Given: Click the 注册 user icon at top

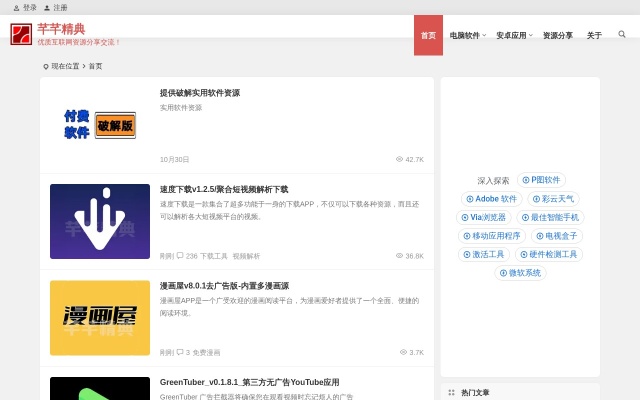Looking at the screenshot, I should coord(46,7).
